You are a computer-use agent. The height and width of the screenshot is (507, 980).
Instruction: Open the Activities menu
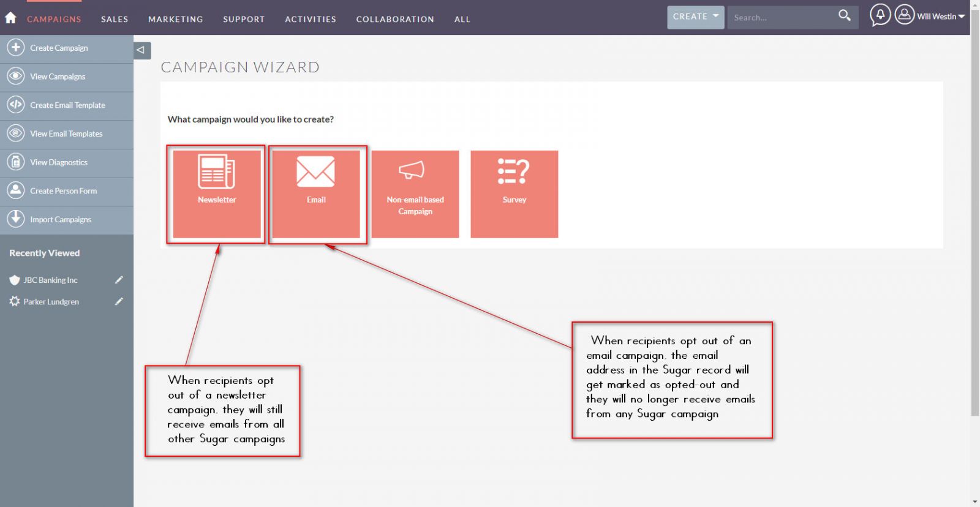pos(311,19)
